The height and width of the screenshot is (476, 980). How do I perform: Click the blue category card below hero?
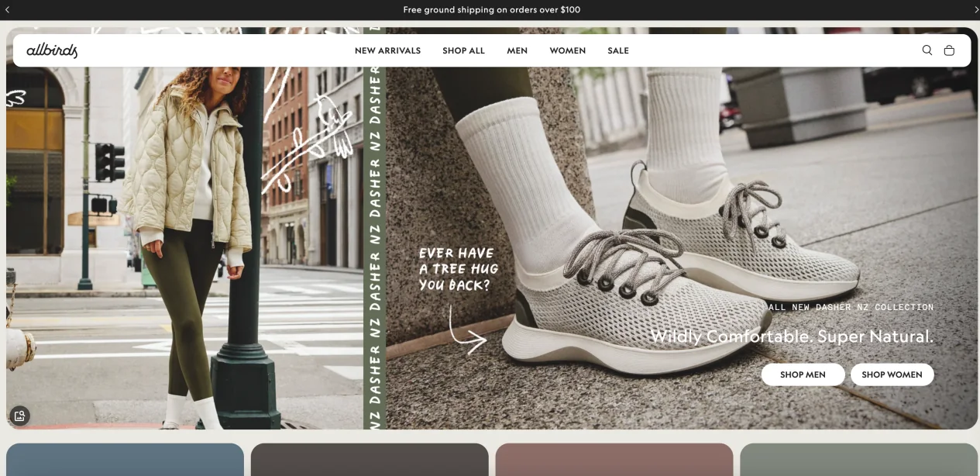pyautogui.click(x=125, y=460)
